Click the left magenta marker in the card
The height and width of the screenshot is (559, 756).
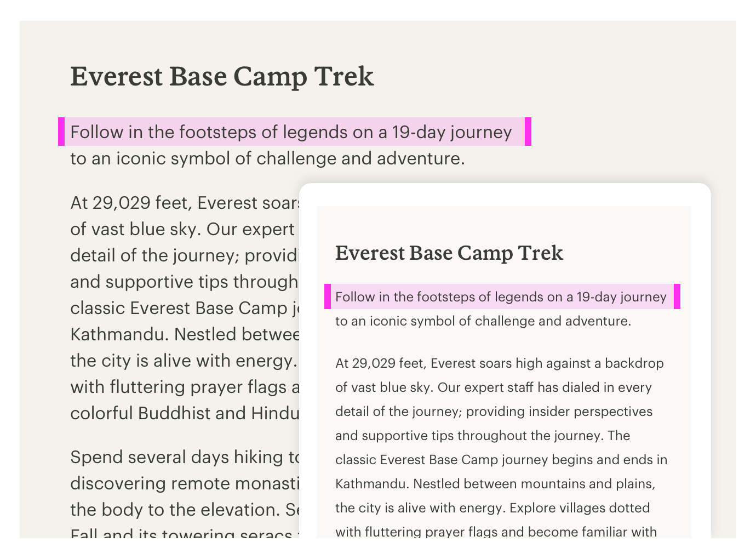[x=328, y=296]
